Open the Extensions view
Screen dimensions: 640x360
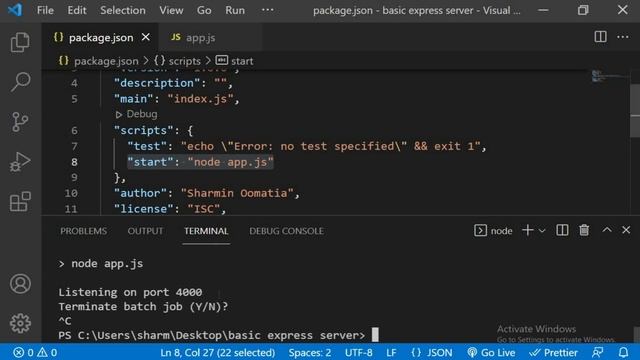point(20,201)
